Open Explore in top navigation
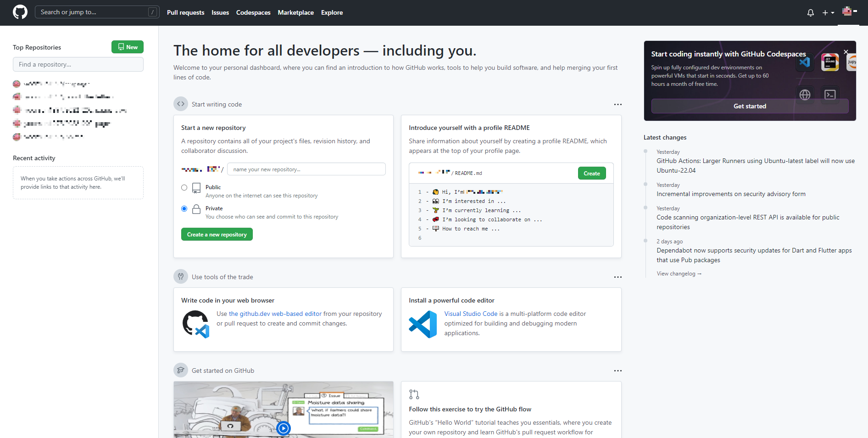The image size is (868, 438). 332,12
